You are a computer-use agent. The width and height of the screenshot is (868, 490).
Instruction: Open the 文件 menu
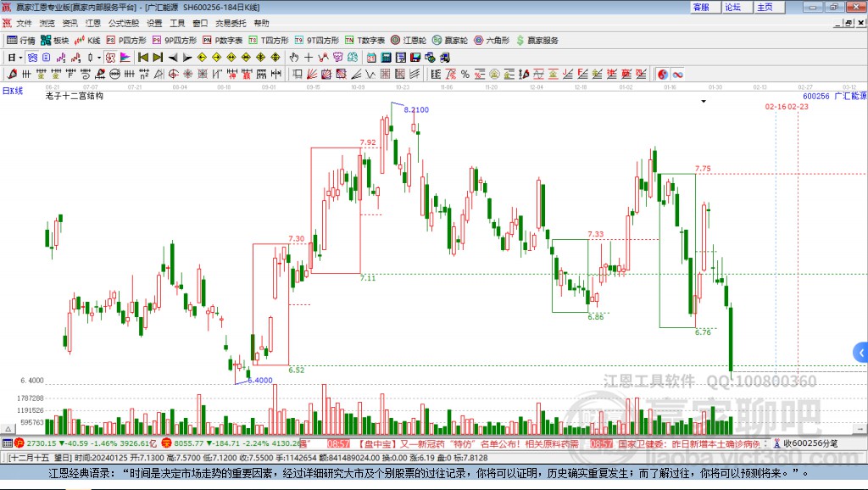click(x=24, y=23)
